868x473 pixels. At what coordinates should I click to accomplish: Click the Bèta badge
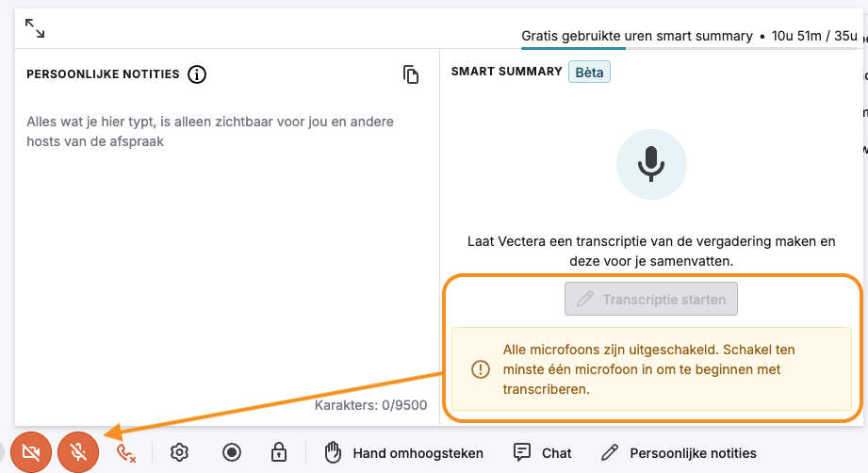point(589,72)
